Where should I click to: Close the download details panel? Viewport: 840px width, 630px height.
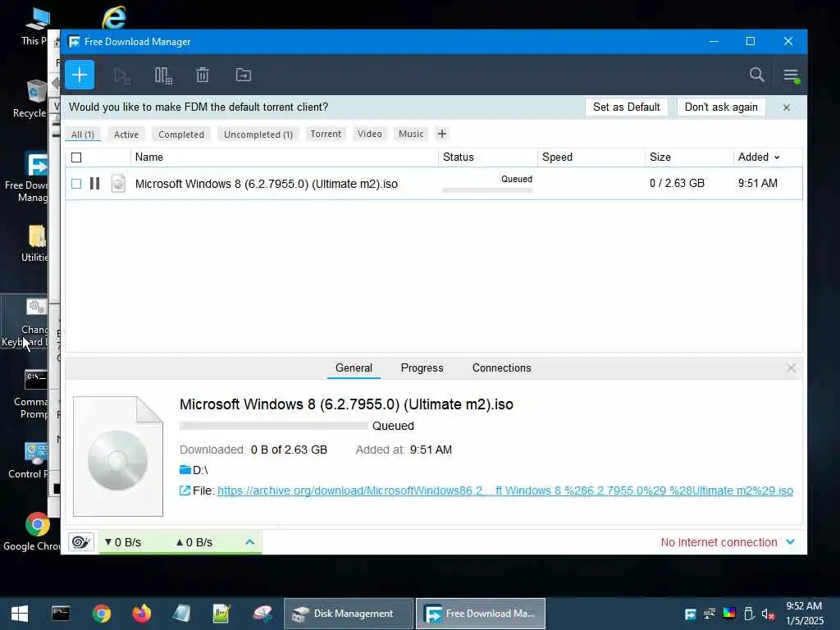tap(792, 368)
